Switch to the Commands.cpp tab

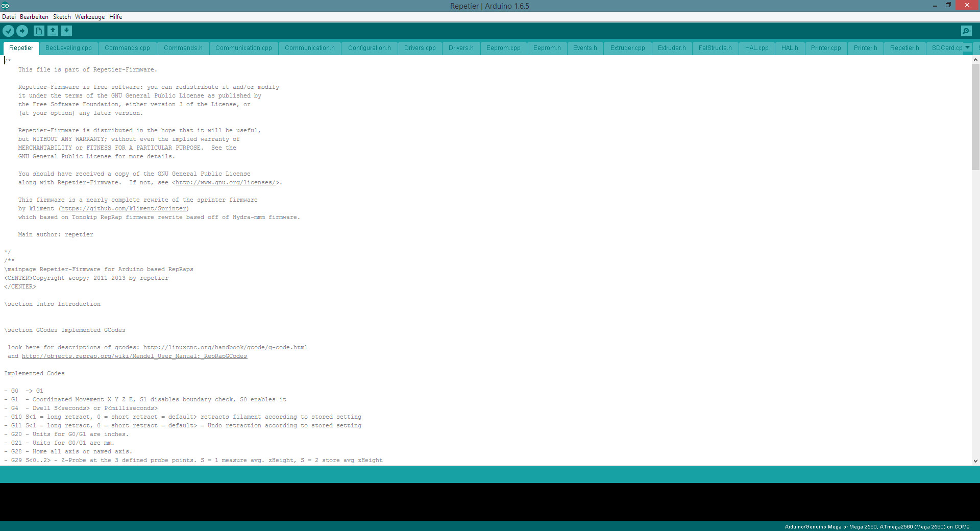pyautogui.click(x=127, y=48)
